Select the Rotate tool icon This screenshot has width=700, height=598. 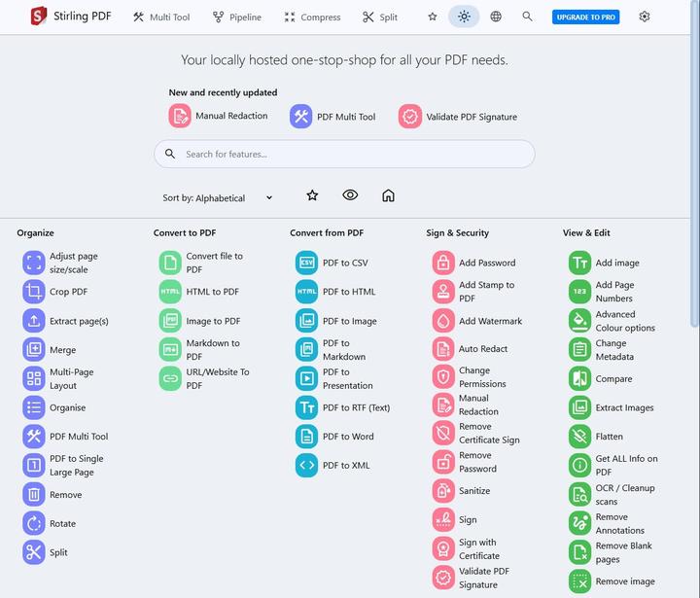pyautogui.click(x=34, y=523)
